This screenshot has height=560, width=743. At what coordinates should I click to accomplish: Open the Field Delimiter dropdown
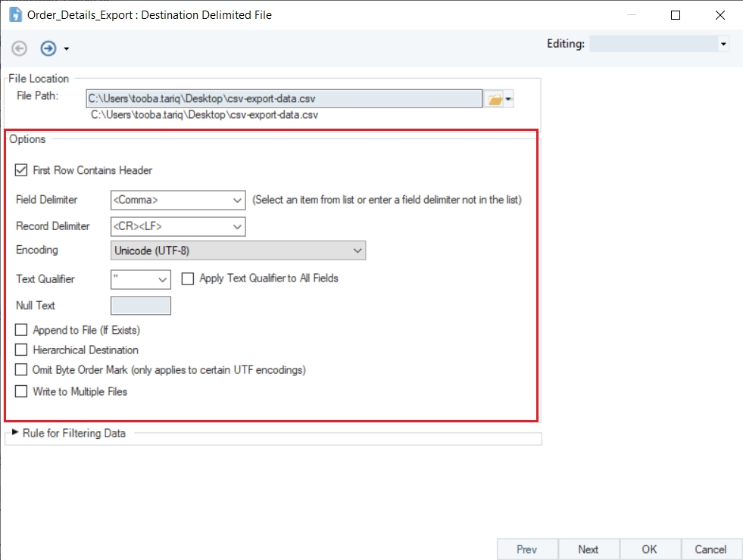point(237,201)
